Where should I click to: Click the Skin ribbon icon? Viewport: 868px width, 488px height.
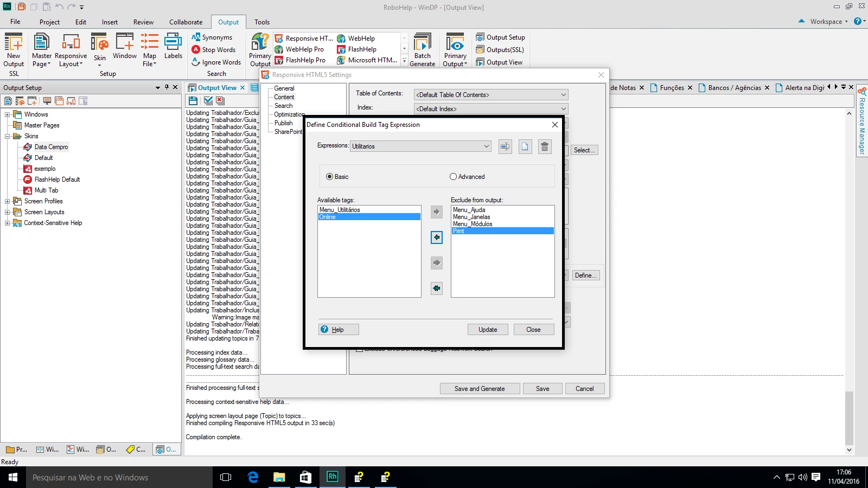click(x=100, y=50)
